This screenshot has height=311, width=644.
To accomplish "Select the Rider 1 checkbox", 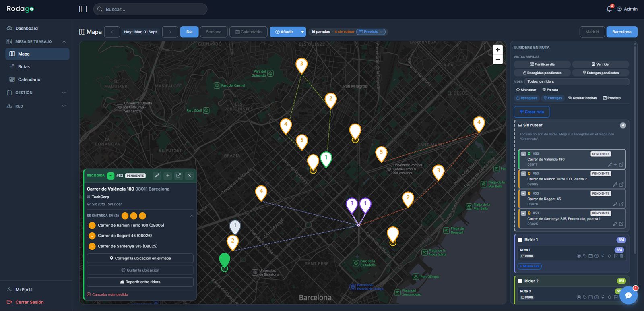I will [520, 240].
